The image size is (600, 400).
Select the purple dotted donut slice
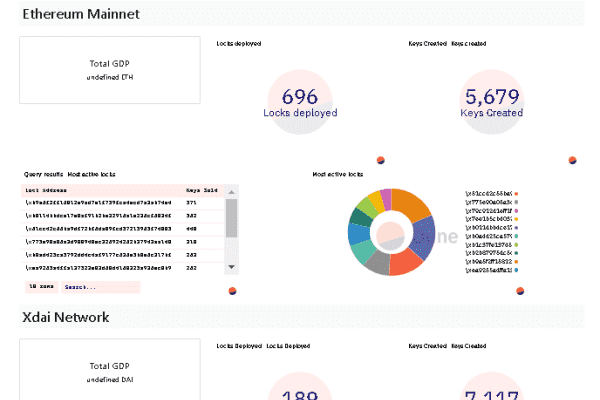click(x=423, y=237)
